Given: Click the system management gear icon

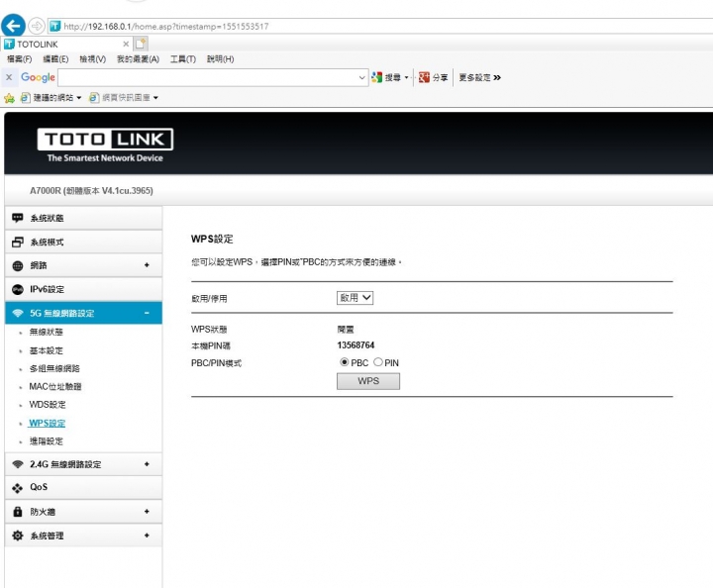Looking at the screenshot, I should click(17, 536).
